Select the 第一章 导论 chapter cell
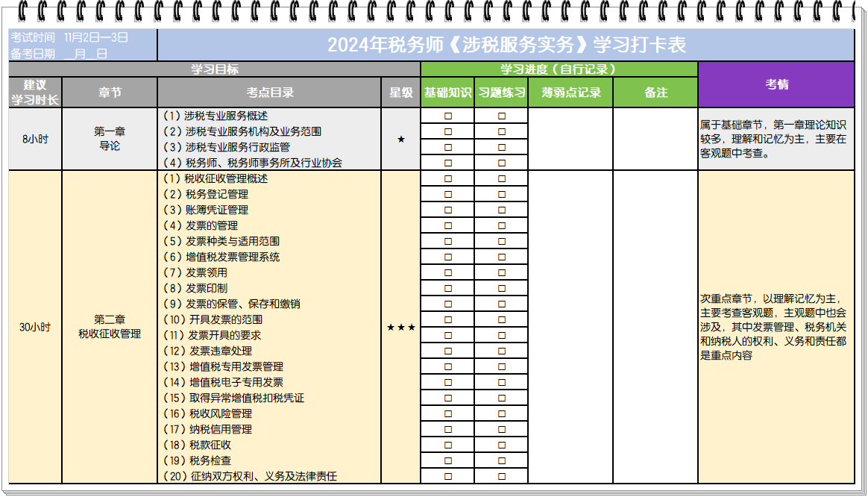 click(x=110, y=139)
